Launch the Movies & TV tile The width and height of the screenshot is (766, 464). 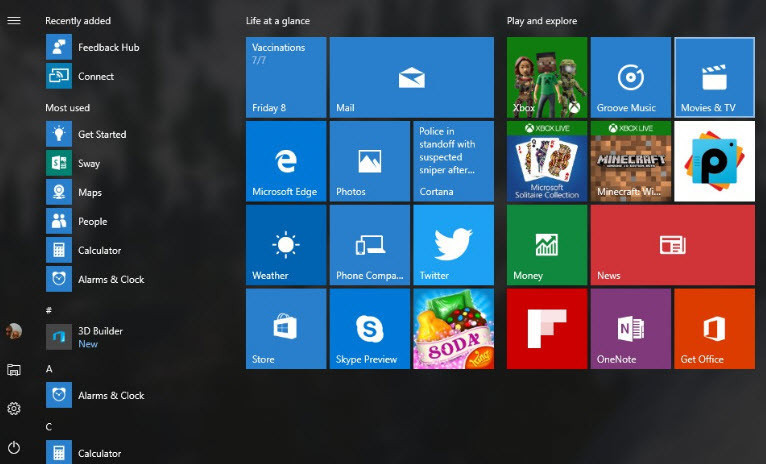click(x=714, y=77)
